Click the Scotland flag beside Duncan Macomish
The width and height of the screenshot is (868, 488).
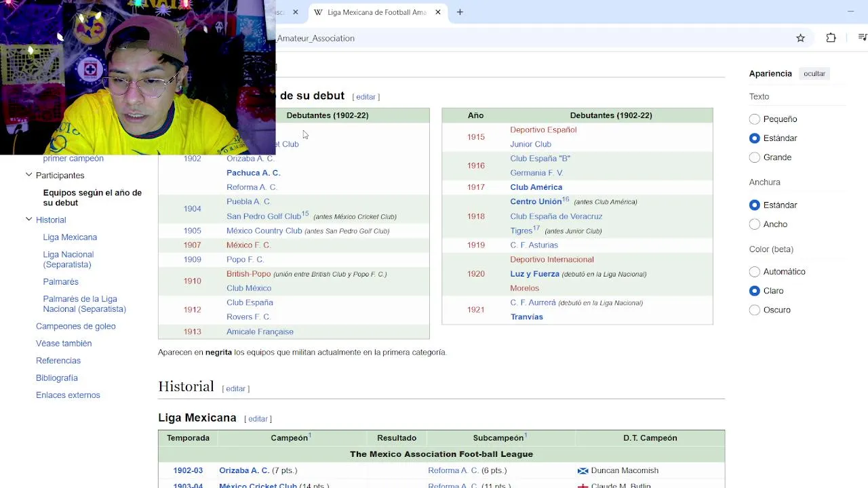click(583, 470)
